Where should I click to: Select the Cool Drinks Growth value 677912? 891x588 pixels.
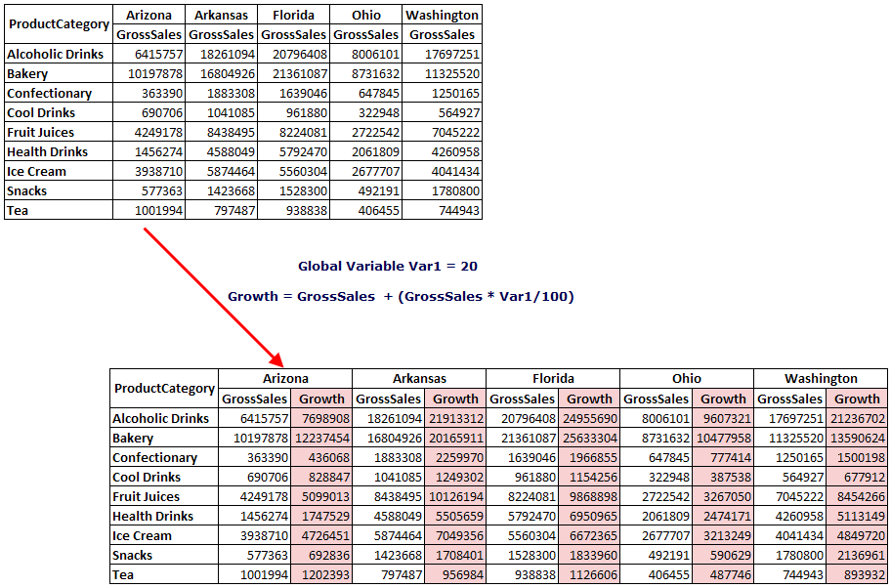(x=857, y=478)
